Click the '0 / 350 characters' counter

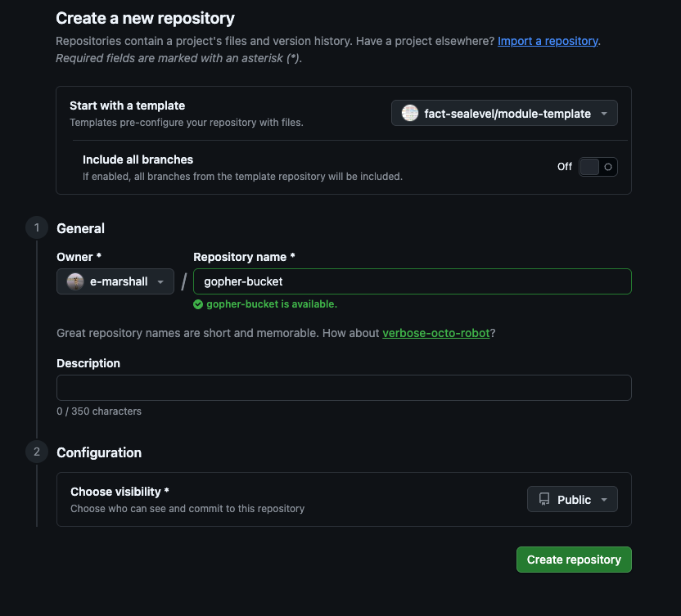tap(99, 411)
